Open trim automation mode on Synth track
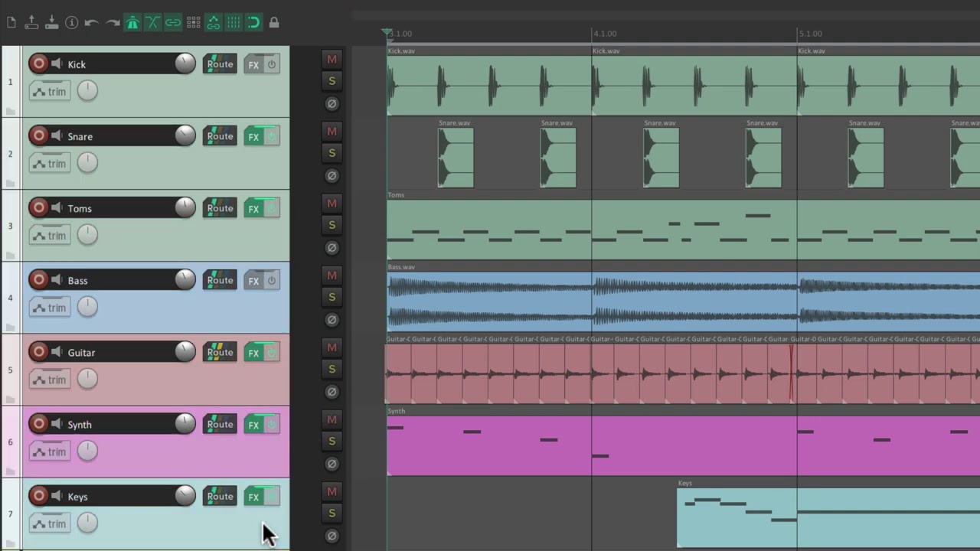 [x=49, y=452]
